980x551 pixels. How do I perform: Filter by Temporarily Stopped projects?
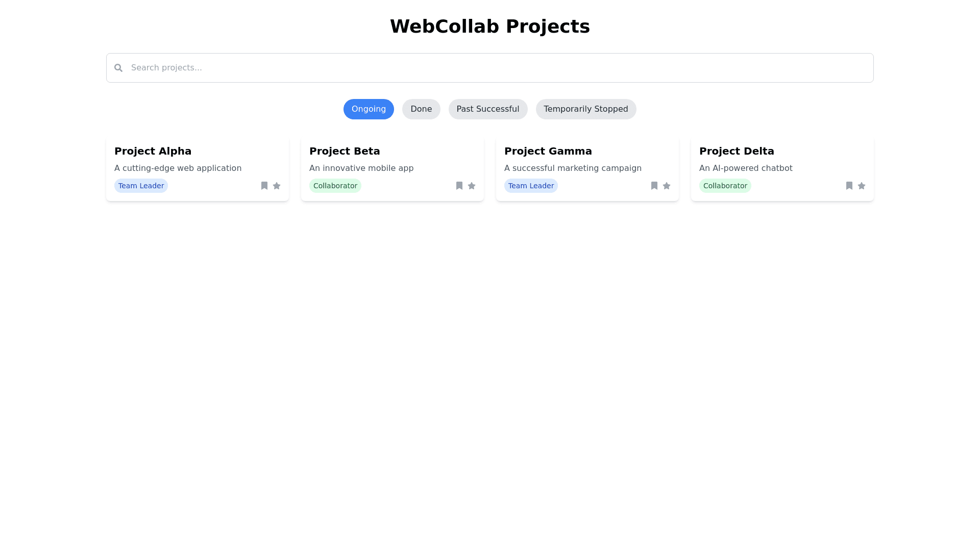[x=586, y=109]
